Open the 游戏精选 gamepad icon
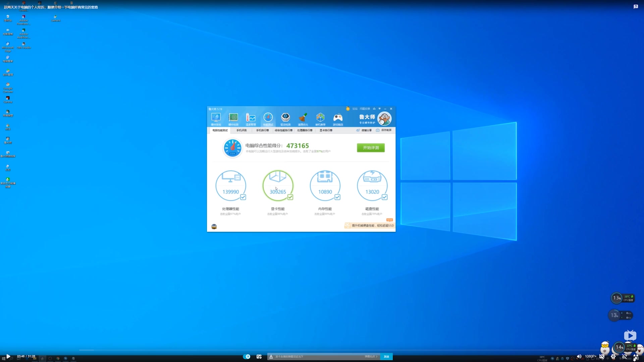Screen dimensions: 644x362 [x=338, y=118]
